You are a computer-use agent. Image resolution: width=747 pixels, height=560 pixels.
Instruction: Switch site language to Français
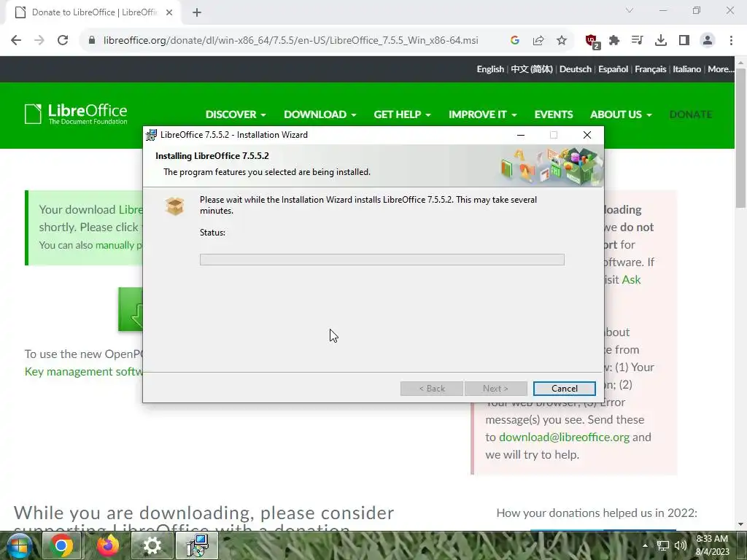(x=650, y=69)
